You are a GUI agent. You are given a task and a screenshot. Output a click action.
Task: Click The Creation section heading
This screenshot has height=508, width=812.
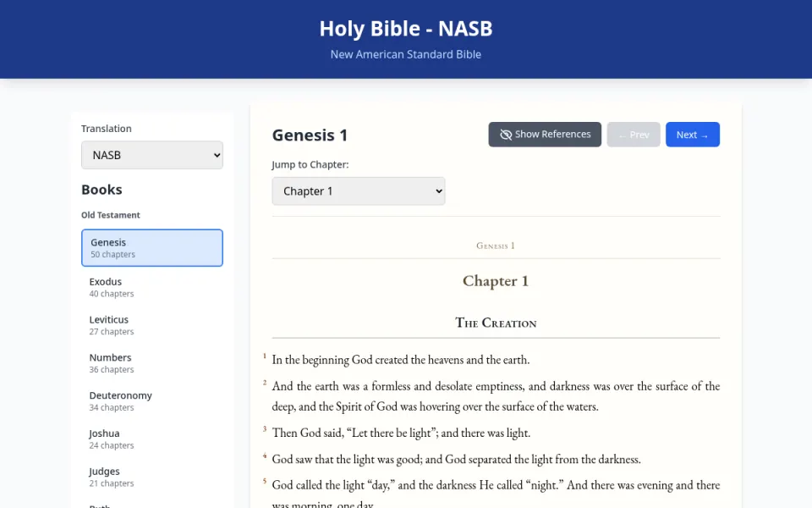click(496, 323)
